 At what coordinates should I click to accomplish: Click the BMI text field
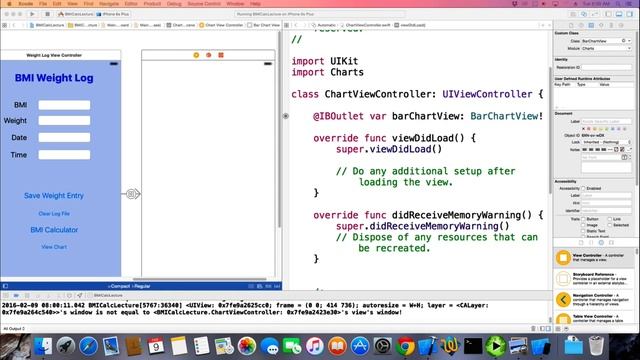click(64, 105)
